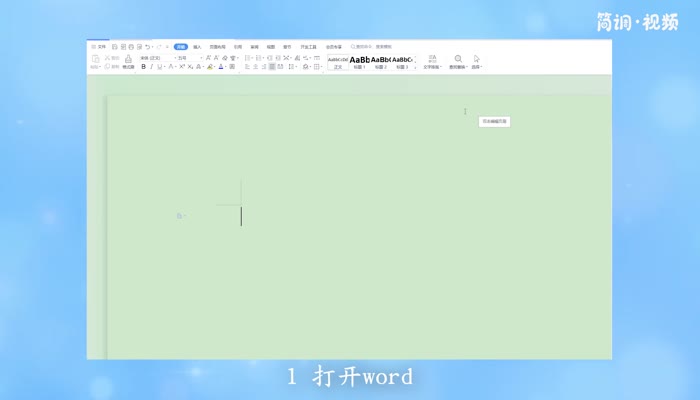The height and width of the screenshot is (400, 700).
Task: Switch to the 页面布局 Page Layout tab
Action: 217,46
